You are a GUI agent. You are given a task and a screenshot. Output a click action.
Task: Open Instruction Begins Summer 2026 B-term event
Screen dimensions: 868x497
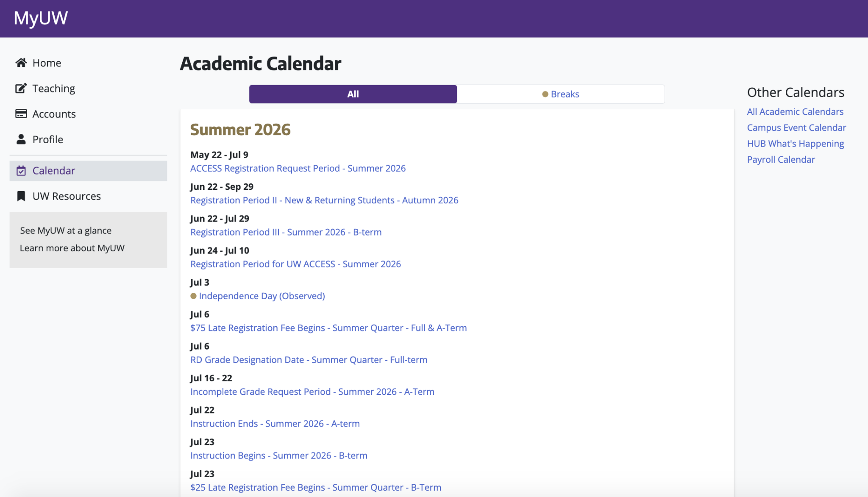[x=279, y=456]
